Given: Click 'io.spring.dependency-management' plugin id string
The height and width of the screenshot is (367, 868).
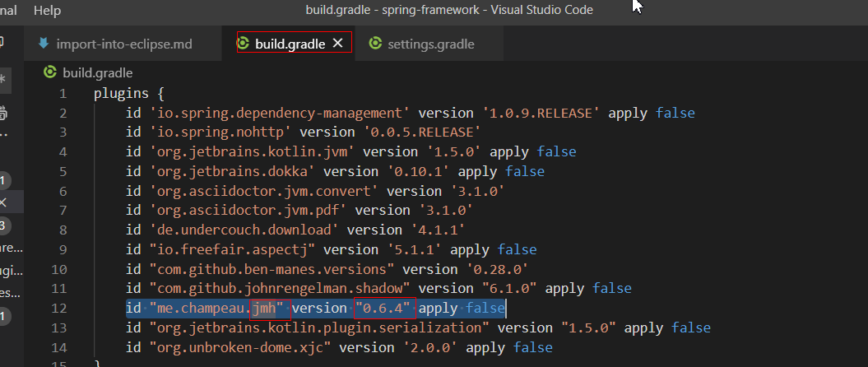Looking at the screenshot, I should click(x=280, y=113).
